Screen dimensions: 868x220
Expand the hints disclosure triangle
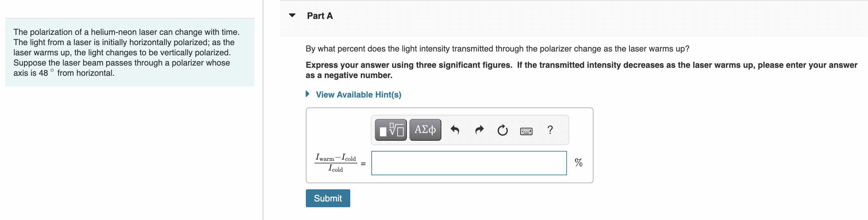coord(307,94)
